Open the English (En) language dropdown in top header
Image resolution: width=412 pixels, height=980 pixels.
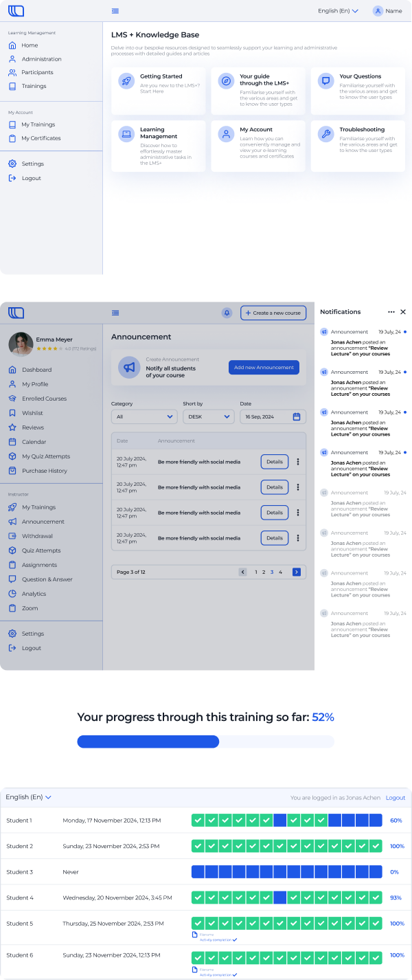pos(338,11)
